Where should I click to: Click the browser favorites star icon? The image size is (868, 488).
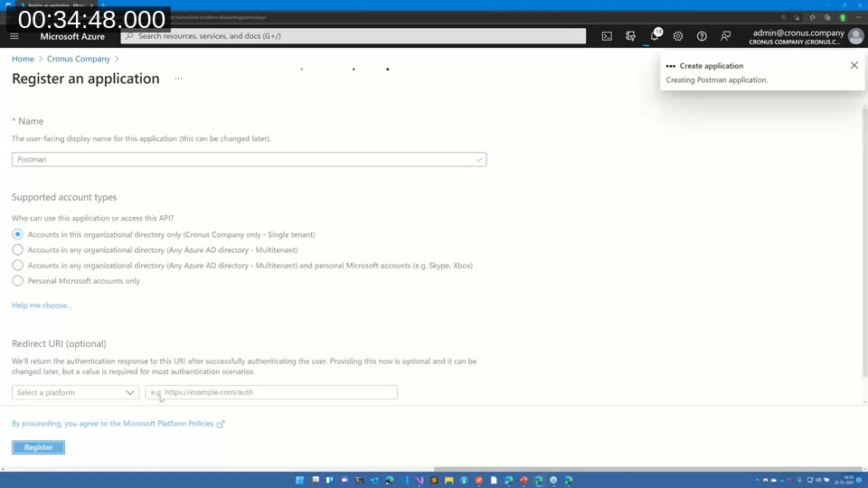pos(812,18)
